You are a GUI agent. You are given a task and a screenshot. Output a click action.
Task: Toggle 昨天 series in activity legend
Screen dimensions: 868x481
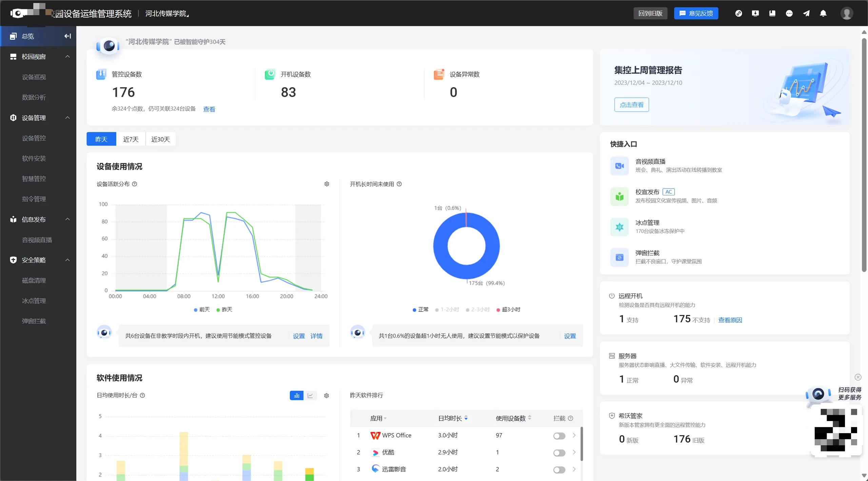pos(224,309)
